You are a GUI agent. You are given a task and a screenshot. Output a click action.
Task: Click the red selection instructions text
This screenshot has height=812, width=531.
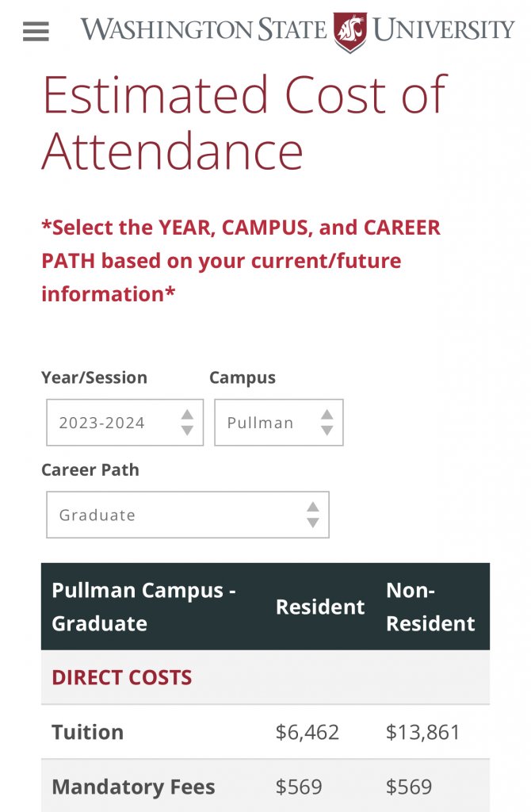(x=241, y=261)
